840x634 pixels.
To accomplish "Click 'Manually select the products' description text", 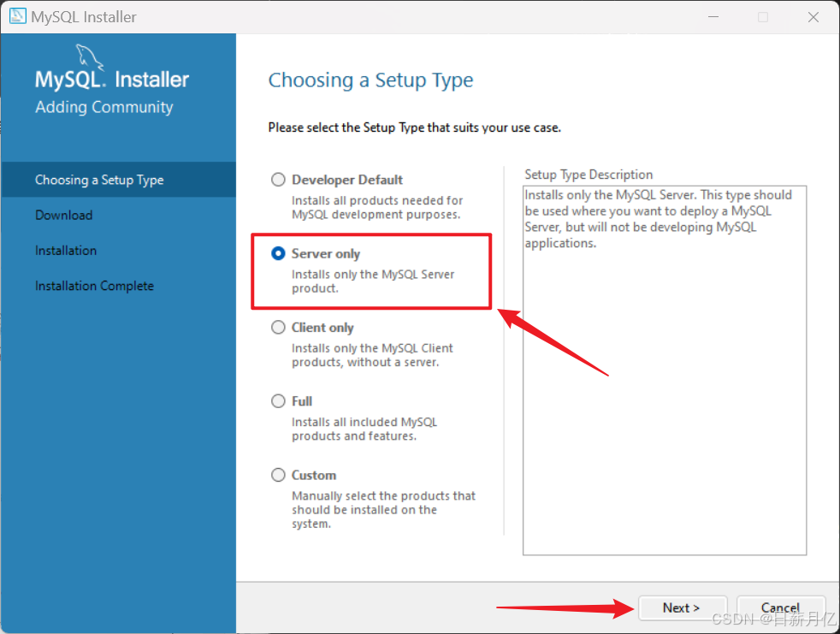I will coord(383,510).
